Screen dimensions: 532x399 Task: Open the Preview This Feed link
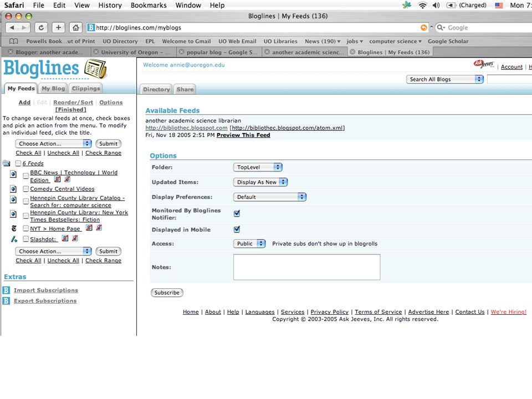pos(243,135)
